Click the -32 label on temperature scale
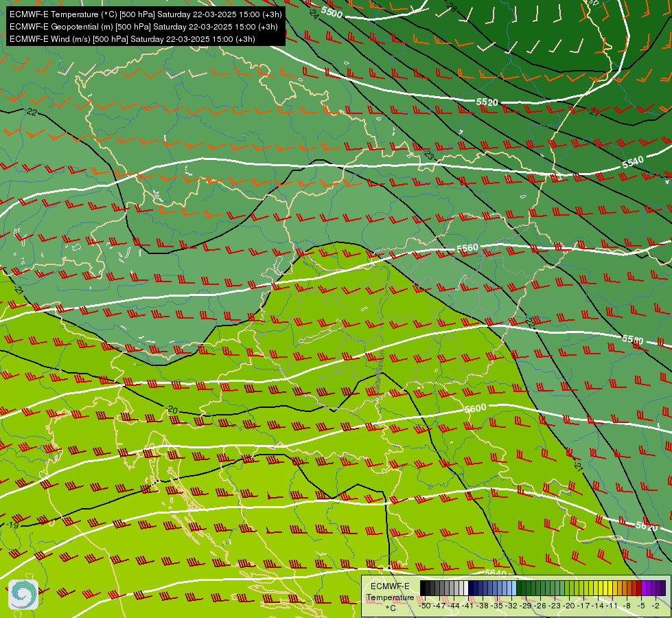 [511, 606]
